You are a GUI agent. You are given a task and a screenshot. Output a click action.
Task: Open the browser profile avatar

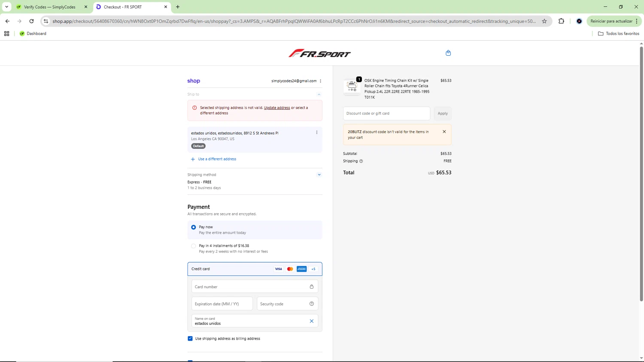pyautogui.click(x=579, y=21)
